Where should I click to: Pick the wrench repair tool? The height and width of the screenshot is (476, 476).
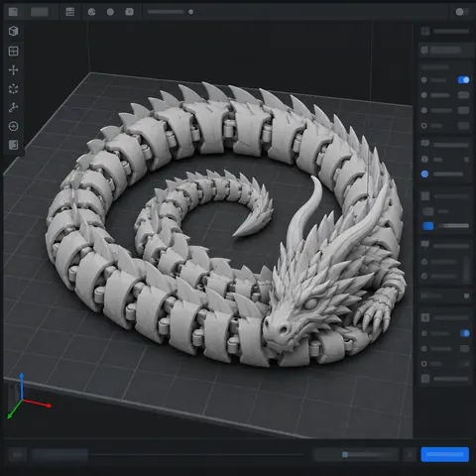click(x=13, y=107)
